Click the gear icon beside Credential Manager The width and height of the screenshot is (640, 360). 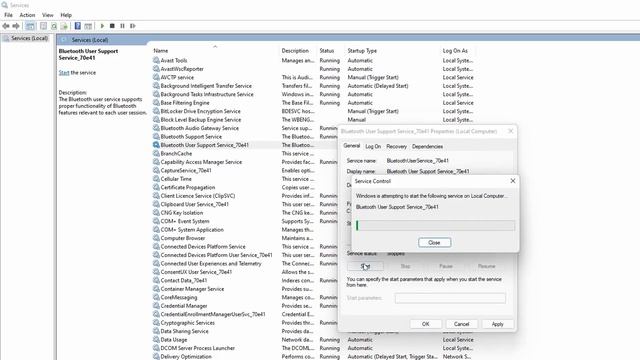click(156, 306)
